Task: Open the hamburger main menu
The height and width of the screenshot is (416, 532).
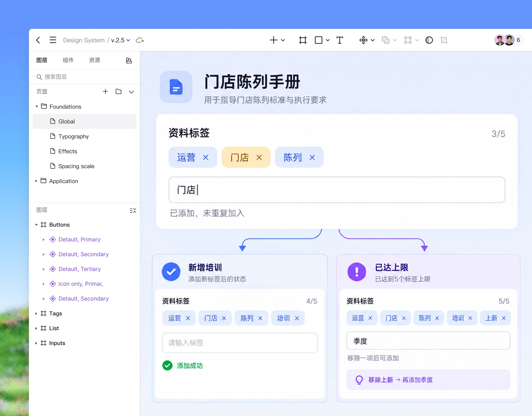Action: point(53,40)
